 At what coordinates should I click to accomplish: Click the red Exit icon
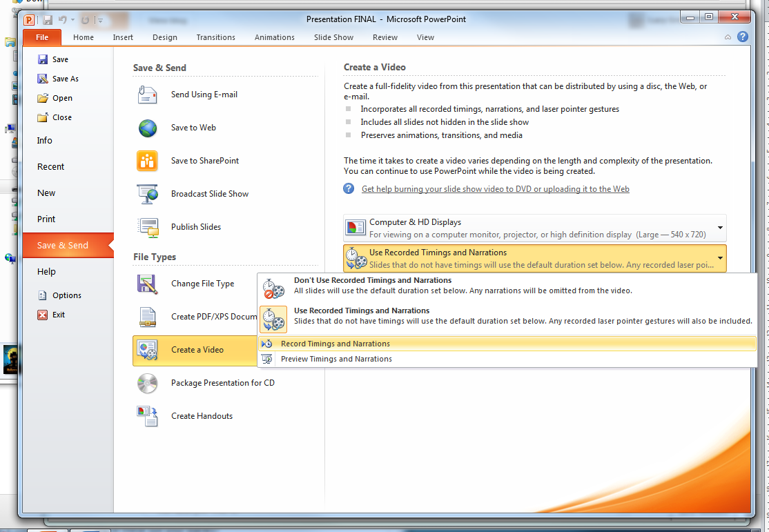pos(43,315)
